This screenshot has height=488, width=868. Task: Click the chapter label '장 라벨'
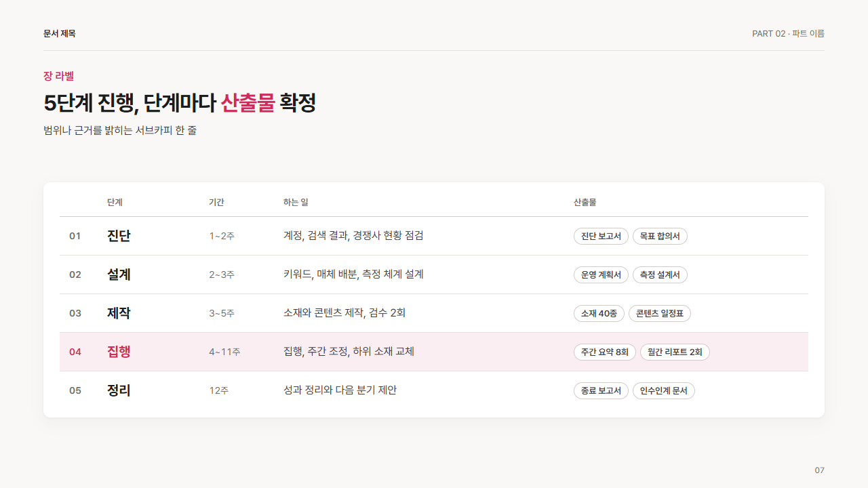click(58, 76)
